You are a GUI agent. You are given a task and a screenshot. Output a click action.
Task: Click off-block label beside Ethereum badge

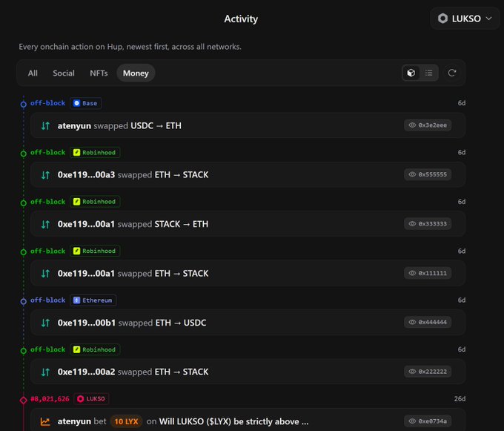point(47,300)
